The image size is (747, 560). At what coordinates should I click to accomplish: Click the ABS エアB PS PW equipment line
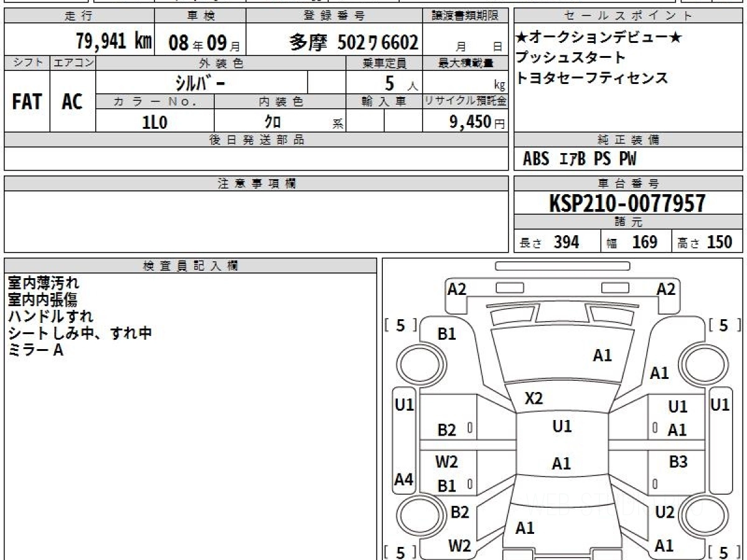point(580,159)
